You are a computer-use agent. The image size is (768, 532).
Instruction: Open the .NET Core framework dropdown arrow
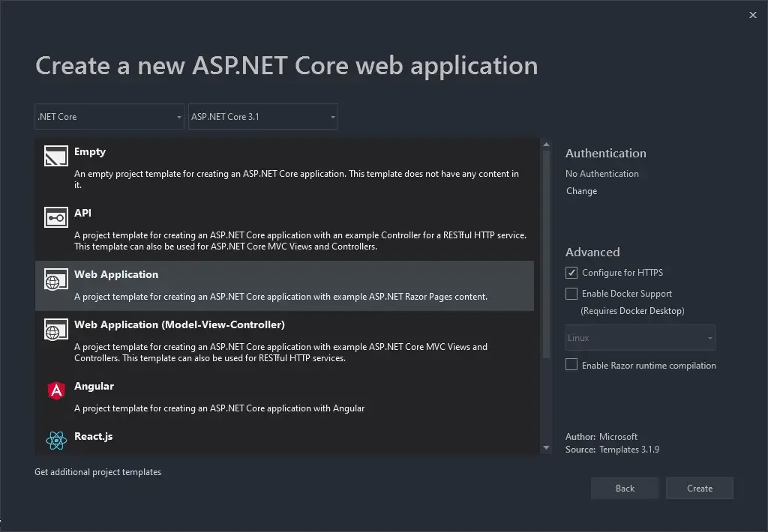178,117
